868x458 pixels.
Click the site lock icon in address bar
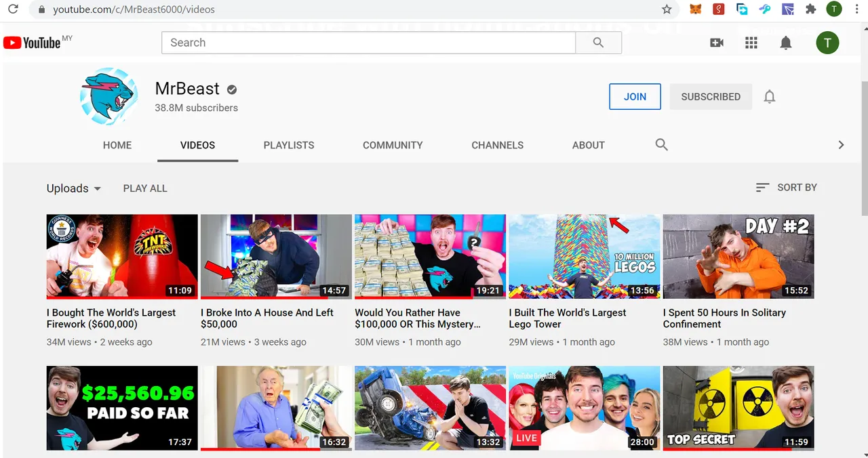pyautogui.click(x=42, y=10)
